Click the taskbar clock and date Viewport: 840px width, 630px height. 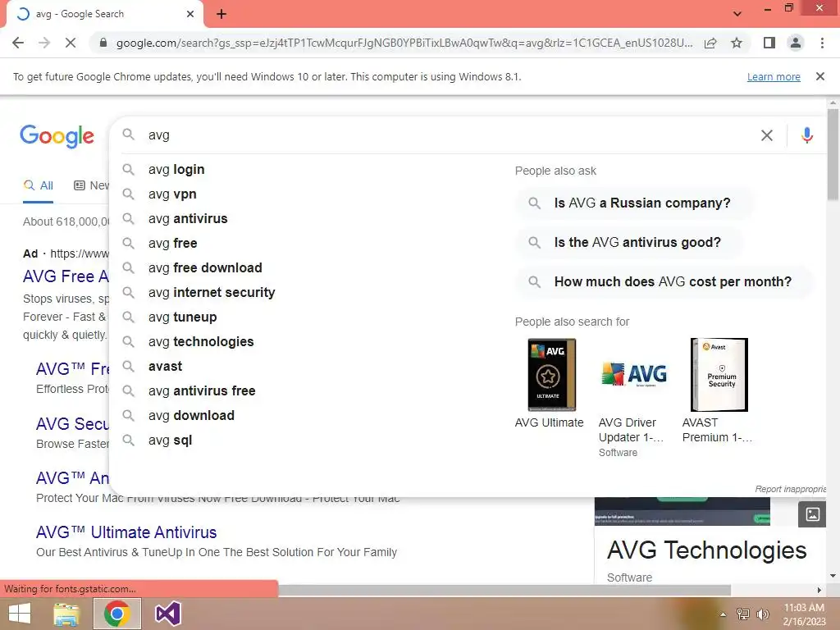(804, 614)
